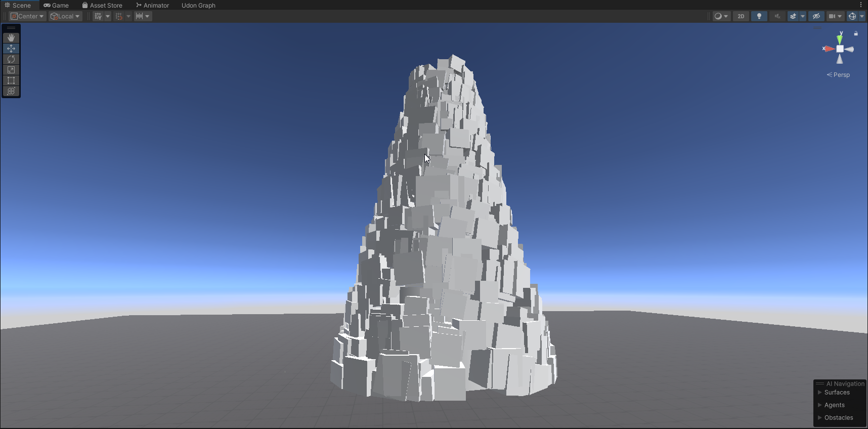The width and height of the screenshot is (868, 429).
Task: Switch to the Game tab
Action: (x=56, y=5)
